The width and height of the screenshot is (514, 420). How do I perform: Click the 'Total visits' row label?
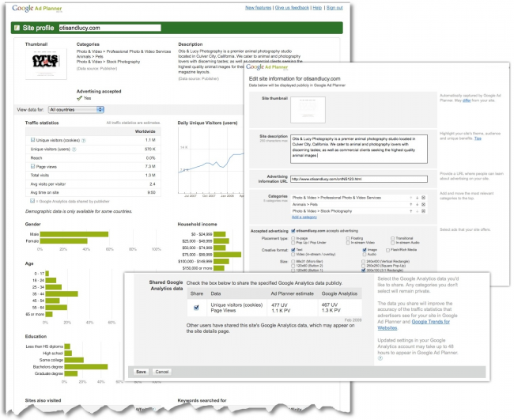click(40, 176)
